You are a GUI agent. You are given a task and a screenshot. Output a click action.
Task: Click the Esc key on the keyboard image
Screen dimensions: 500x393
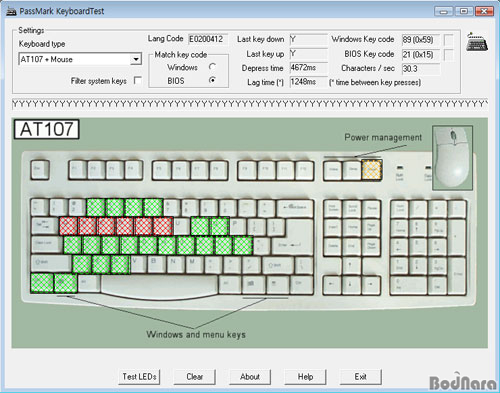point(40,170)
